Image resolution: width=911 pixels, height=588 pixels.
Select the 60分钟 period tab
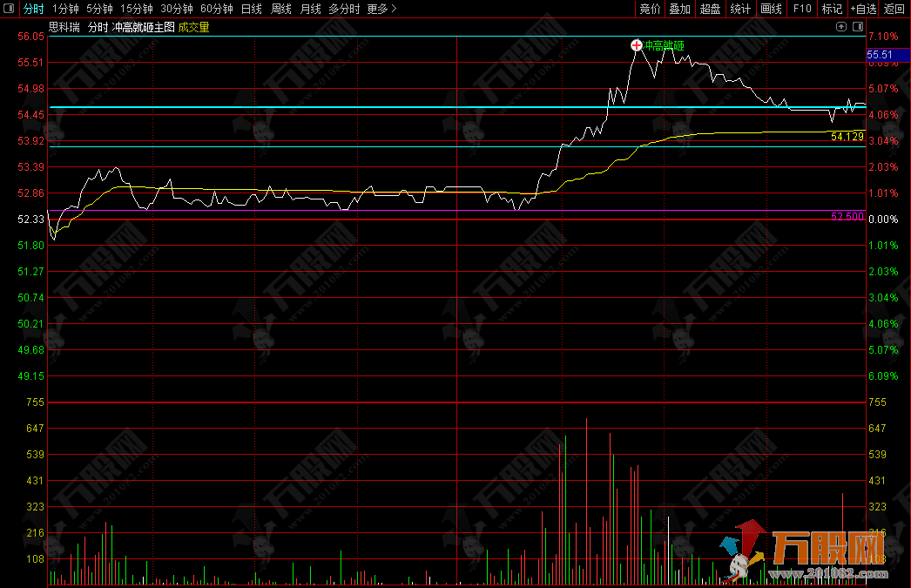(x=217, y=9)
